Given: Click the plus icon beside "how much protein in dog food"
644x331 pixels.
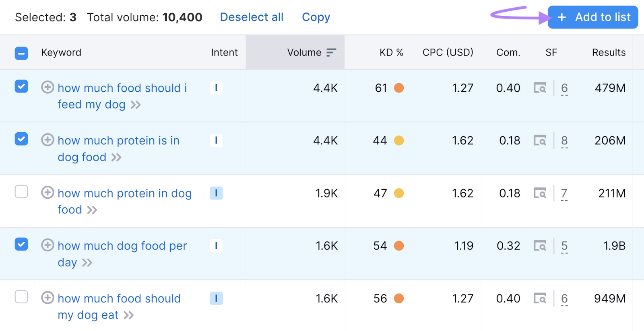Looking at the screenshot, I should click(47, 193).
